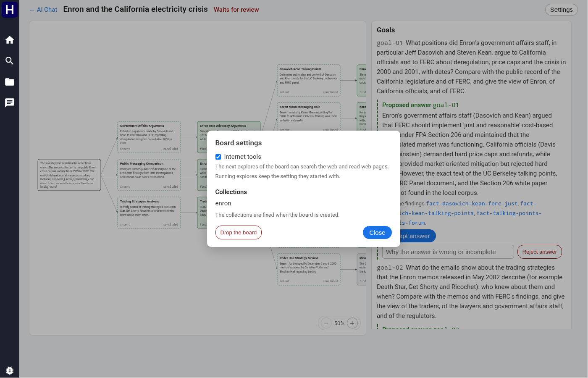Viewport: 588px width, 378px height.
Task: Zoom in the board with plus button
Action: (x=352, y=323)
